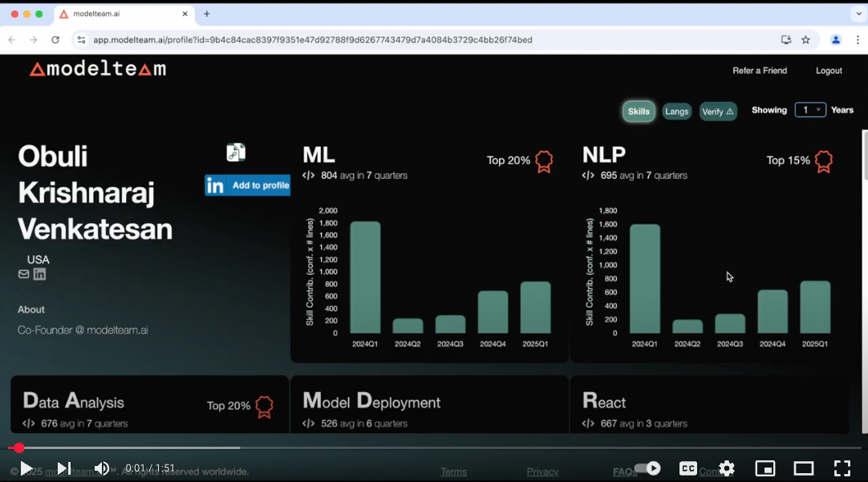Click the code icon beside ML 804 avg
The image size is (868, 482).
pos(308,176)
